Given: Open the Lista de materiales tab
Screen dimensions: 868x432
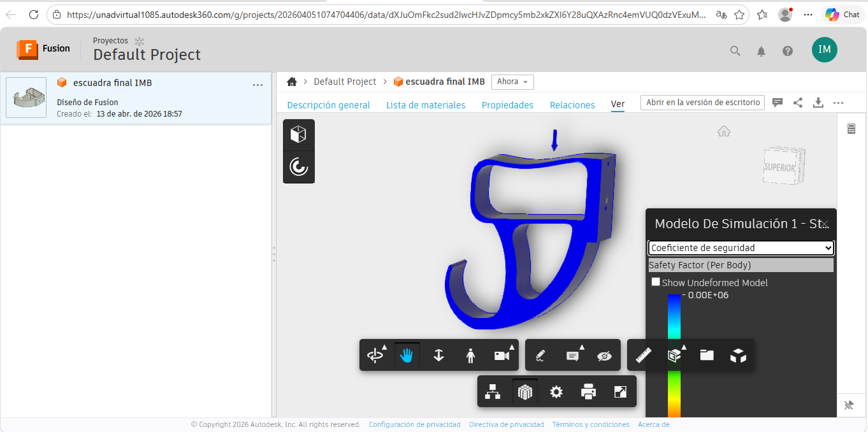Looking at the screenshot, I should click(x=426, y=105).
